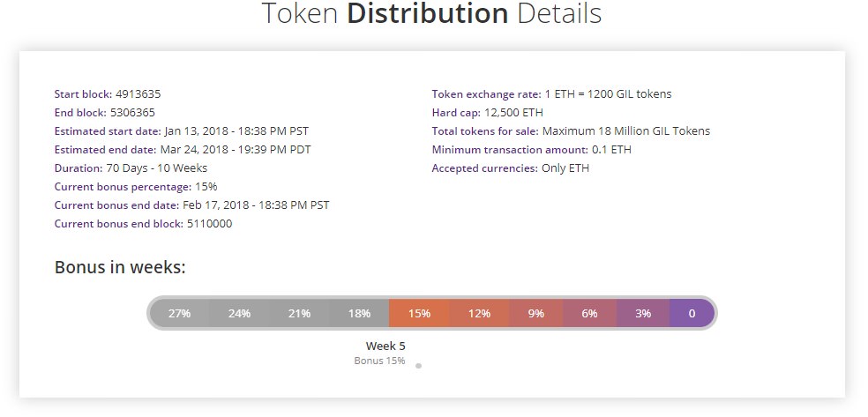The height and width of the screenshot is (417, 868).
Task: Click the End block value 5306365
Action: coord(133,113)
